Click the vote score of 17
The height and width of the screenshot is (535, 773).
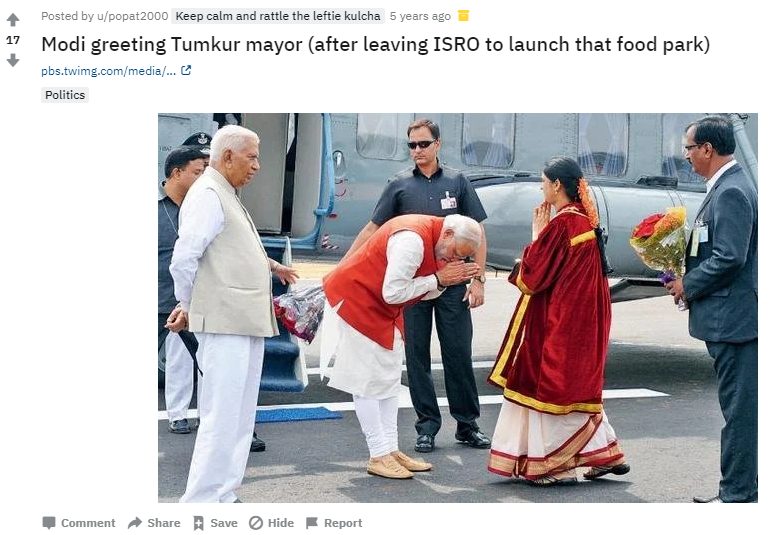[x=13, y=40]
